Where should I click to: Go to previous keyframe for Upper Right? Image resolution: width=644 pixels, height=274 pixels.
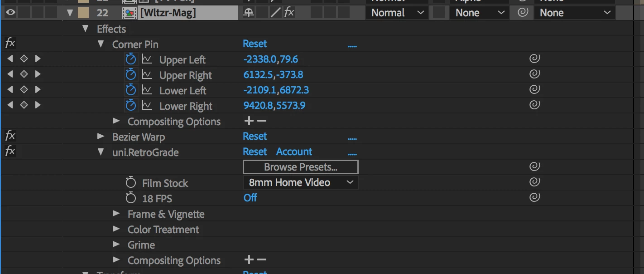[x=10, y=74]
